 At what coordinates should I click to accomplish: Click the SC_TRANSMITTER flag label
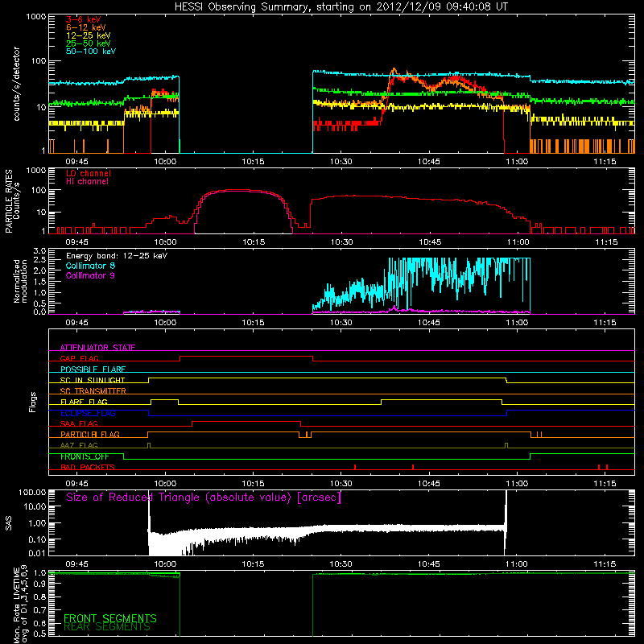(x=93, y=390)
